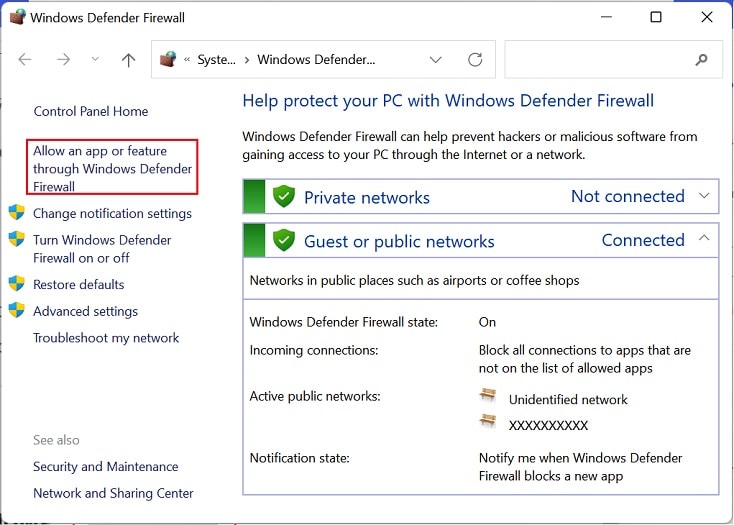
Task: Click the Windows Defender Firewall title bar icon
Action: [17, 17]
